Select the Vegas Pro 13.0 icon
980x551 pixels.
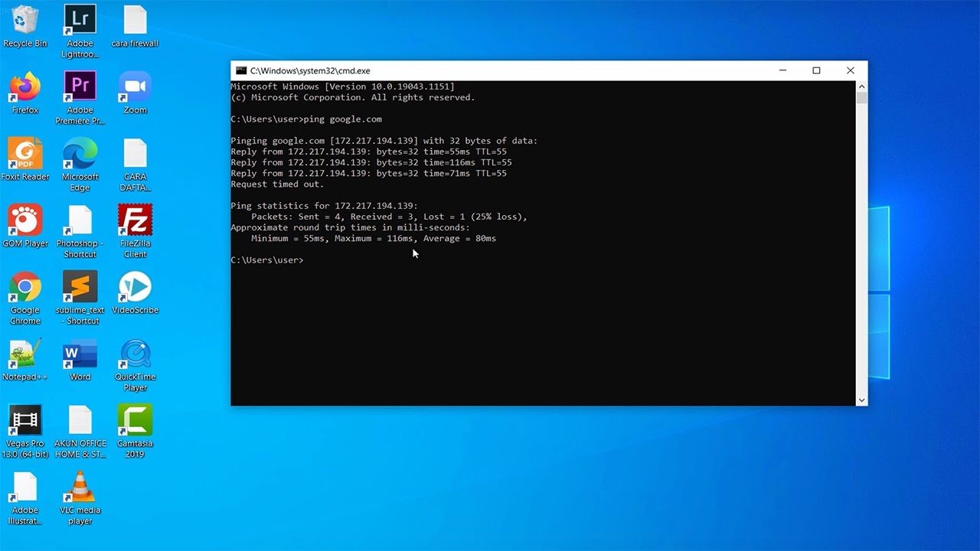point(25,431)
